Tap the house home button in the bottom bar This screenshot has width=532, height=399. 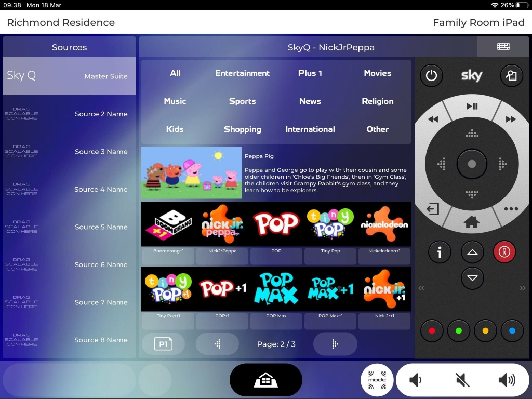coord(266,380)
